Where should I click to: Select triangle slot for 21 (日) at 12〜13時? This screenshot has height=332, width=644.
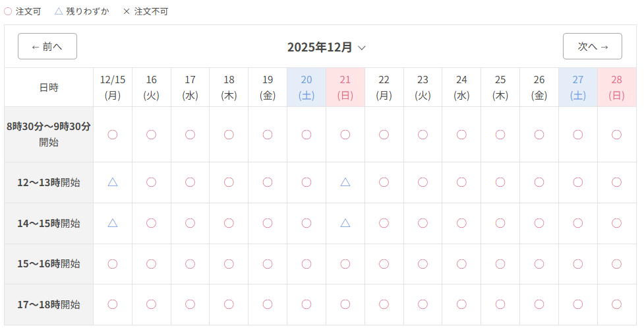(345, 182)
